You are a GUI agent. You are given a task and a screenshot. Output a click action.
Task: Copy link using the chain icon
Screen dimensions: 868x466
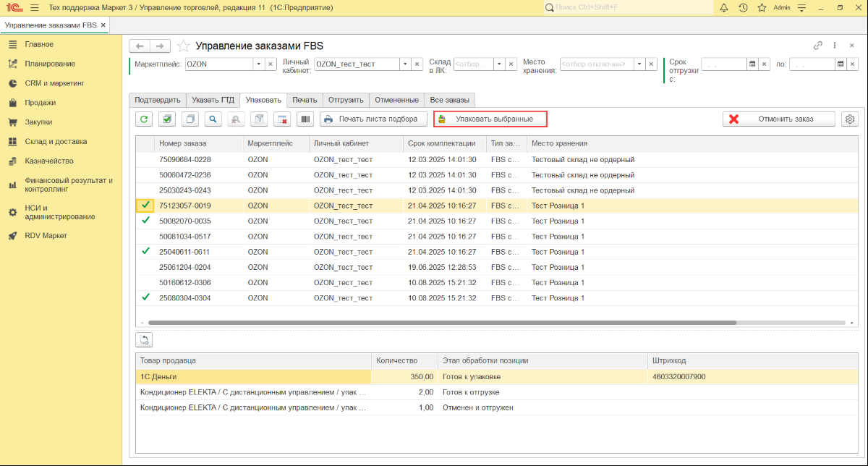(x=818, y=45)
